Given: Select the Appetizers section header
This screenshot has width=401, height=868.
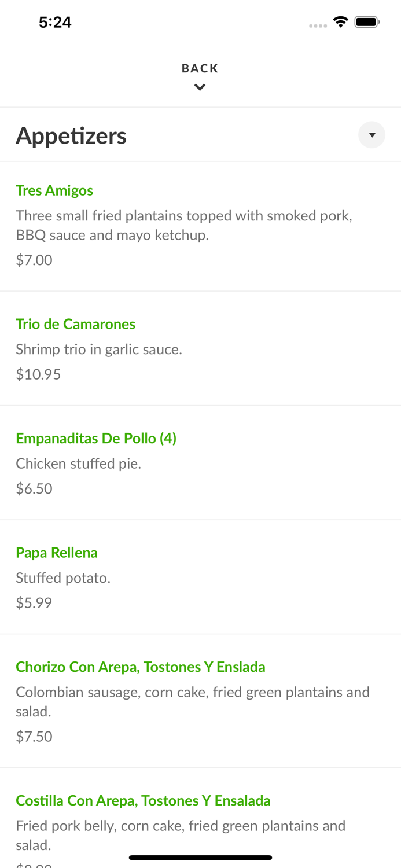Looking at the screenshot, I should point(71,135).
